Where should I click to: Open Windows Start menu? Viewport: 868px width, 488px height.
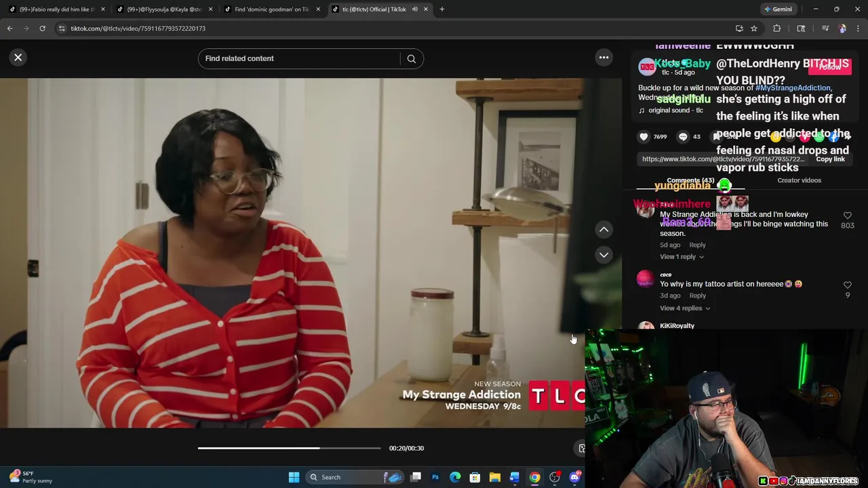pos(294,477)
